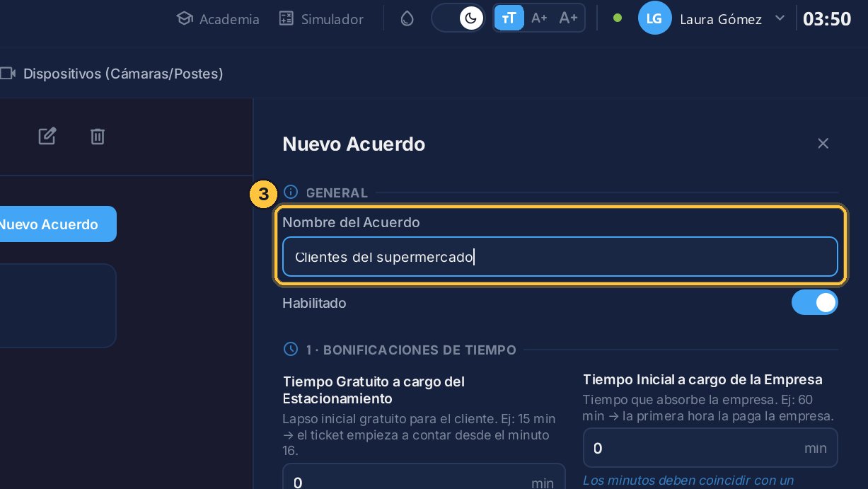Click the water drop color theme icon

tap(407, 19)
